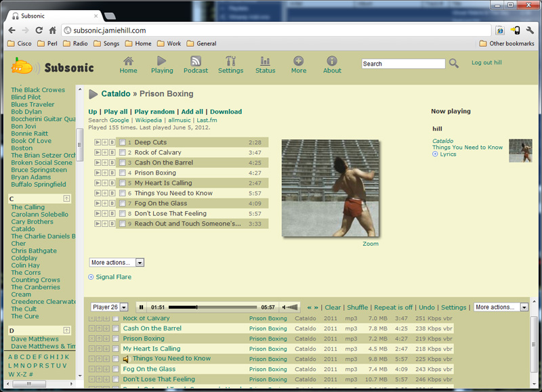Tick playlist checkbox for My Heart Is Calling
542x392 pixels.
(x=116, y=349)
